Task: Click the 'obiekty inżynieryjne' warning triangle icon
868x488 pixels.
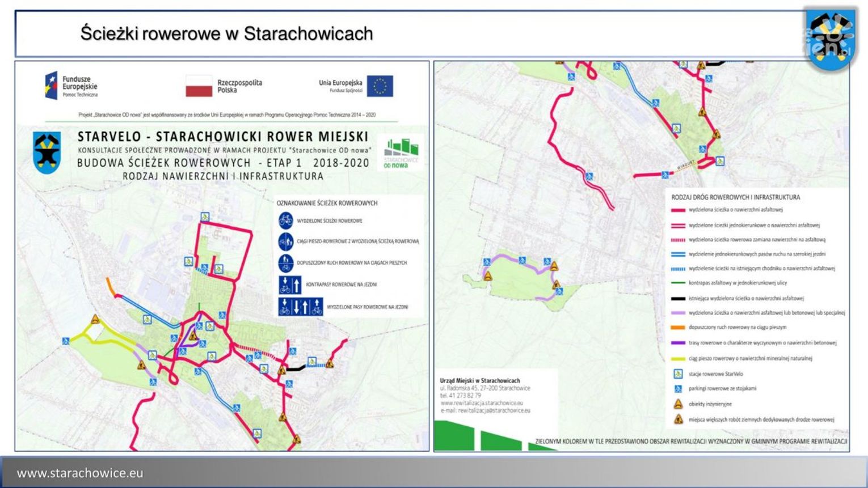Action: [677, 404]
